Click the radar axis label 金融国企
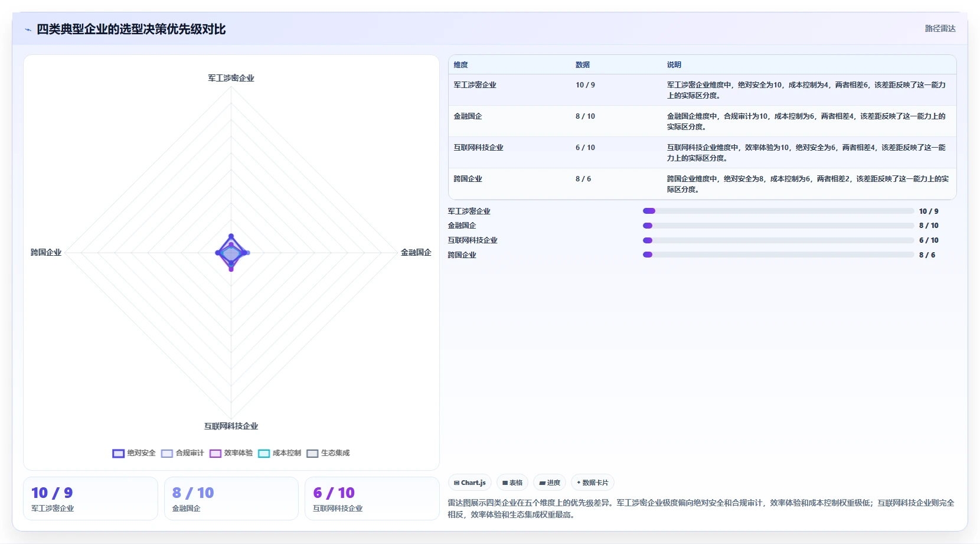This screenshot has height=544, width=980. pyautogui.click(x=416, y=252)
